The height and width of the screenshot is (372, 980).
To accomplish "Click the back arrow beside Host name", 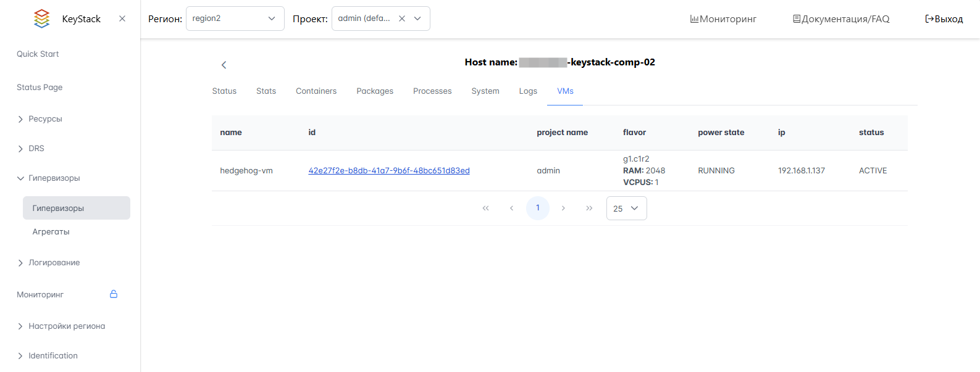I will coord(224,65).
